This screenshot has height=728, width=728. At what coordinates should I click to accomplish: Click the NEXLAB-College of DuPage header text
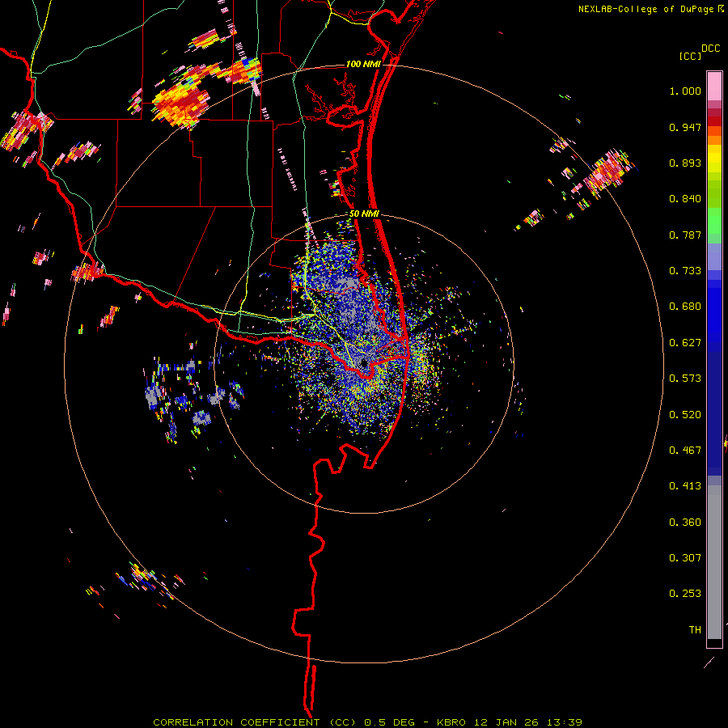(645, 9)
